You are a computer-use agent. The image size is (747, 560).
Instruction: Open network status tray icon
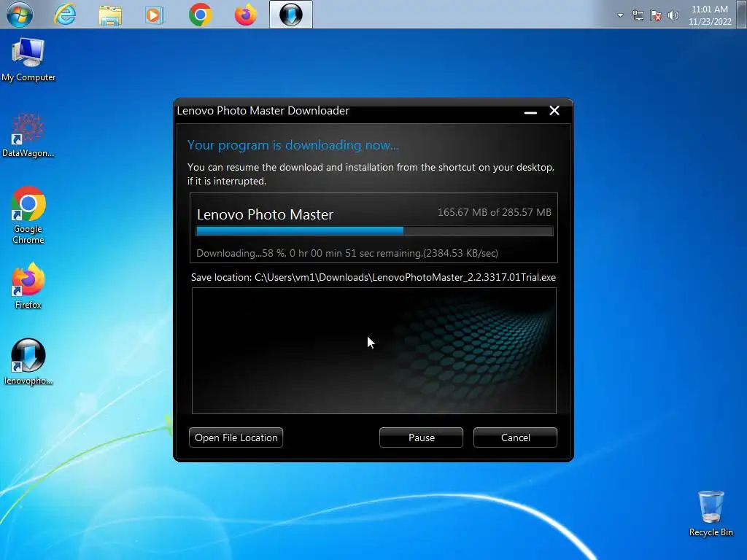point(638,16)
